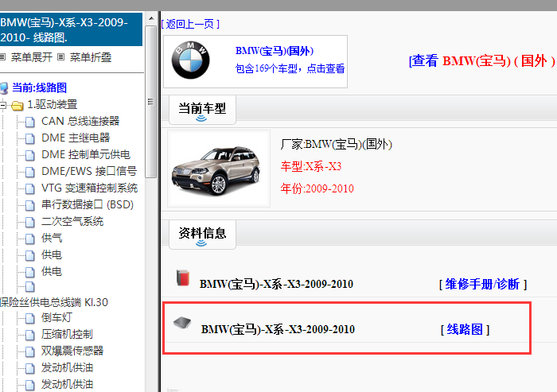Select 串行数据接口 (BSD) tree item
Viewport: 557px width, 392px height.
88,204
